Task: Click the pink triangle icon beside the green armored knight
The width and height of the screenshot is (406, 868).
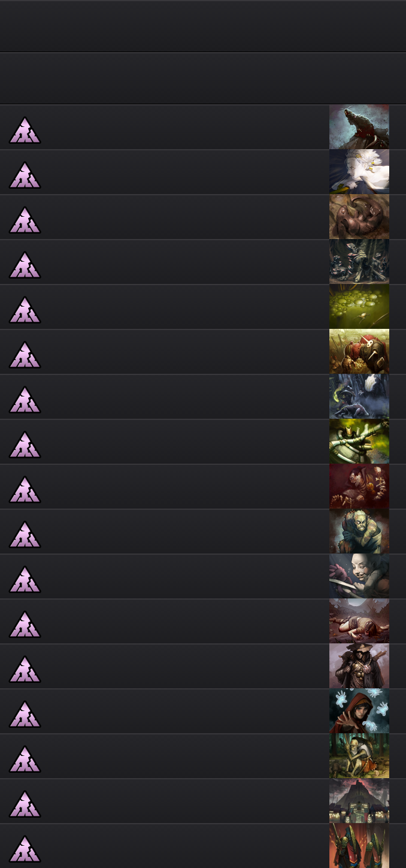Action: coord(25,444)
